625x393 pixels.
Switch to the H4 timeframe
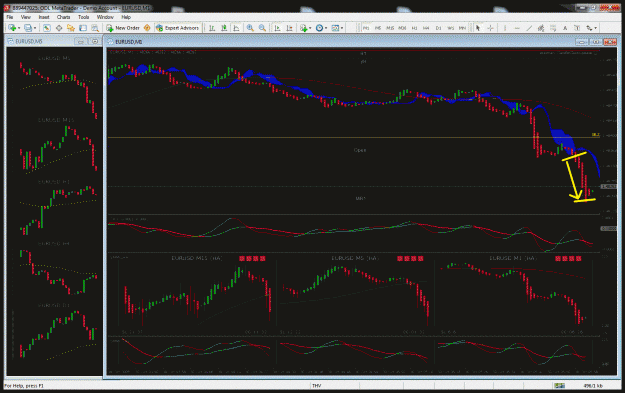(x=426, y=28)
